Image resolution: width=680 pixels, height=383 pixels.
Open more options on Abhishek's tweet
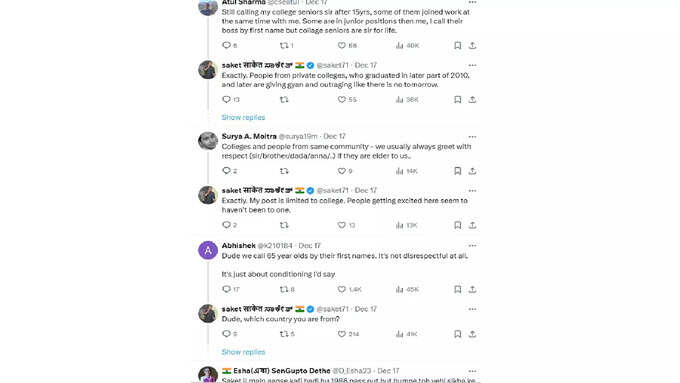[x=472, y=246]
